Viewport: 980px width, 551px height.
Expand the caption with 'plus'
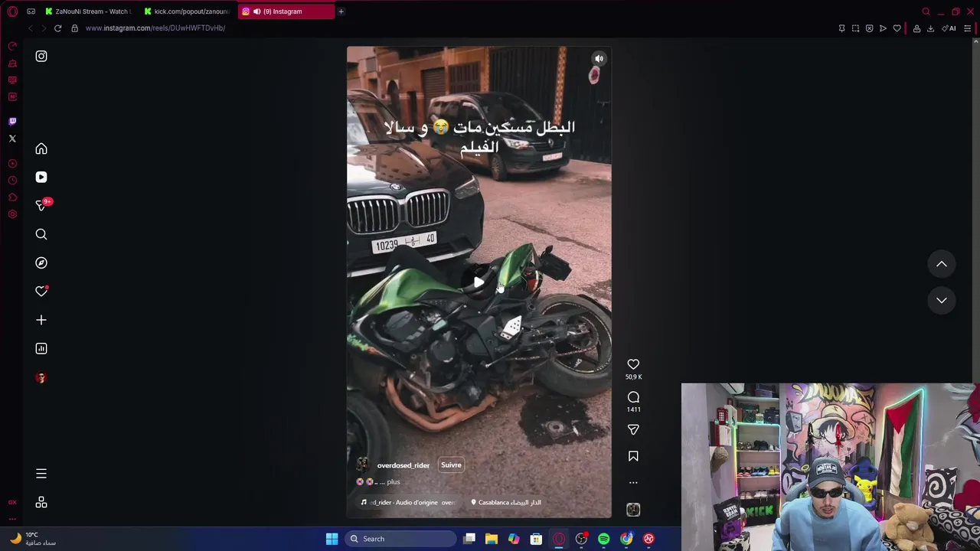394,482
